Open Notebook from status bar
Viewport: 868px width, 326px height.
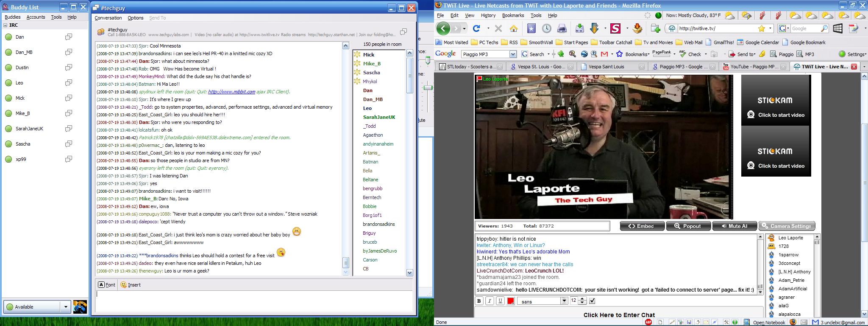click(765, 322)
